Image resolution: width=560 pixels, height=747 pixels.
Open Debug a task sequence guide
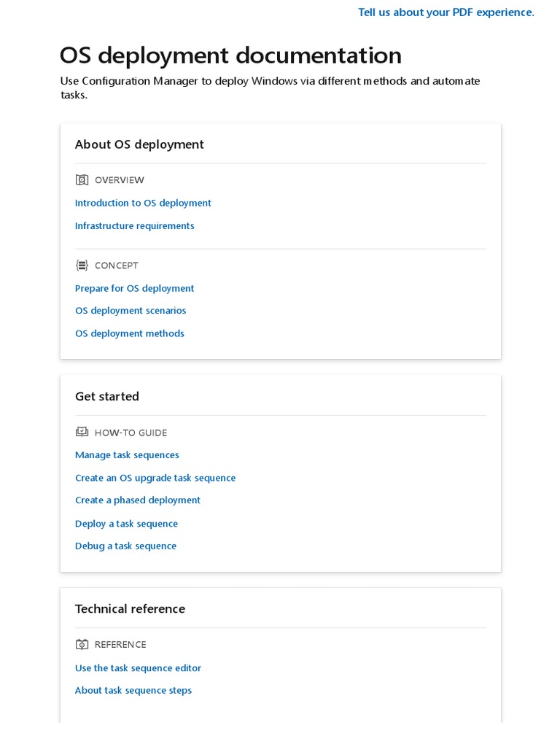125,546
